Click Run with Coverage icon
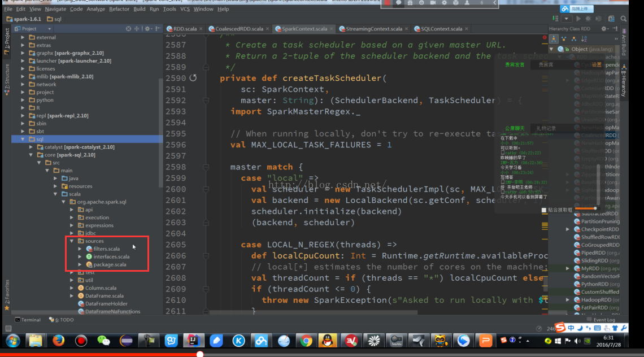644x357 pixels. (x=598, y=19)
